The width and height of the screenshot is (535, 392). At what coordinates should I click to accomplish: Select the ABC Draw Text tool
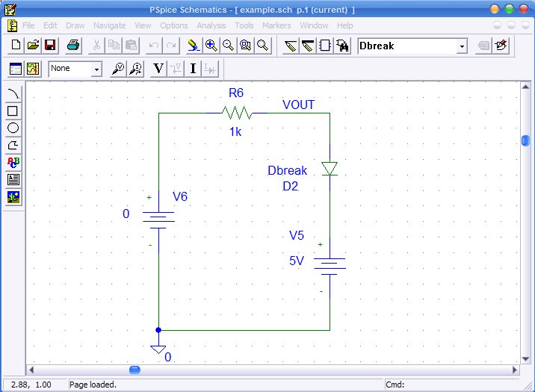(x=13, y=162)
